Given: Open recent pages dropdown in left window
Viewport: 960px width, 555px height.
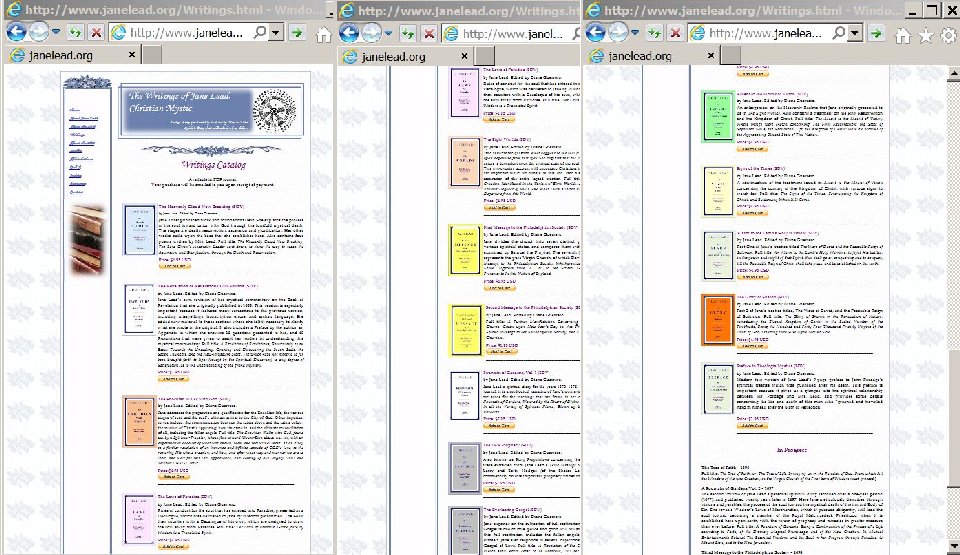Looking at the screenshot, I should 56,32.
